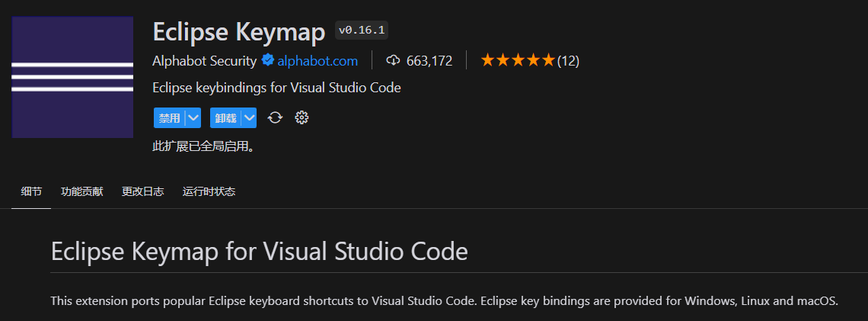Click the sync extension icon
868x321 pixels.
pos(275,117)
